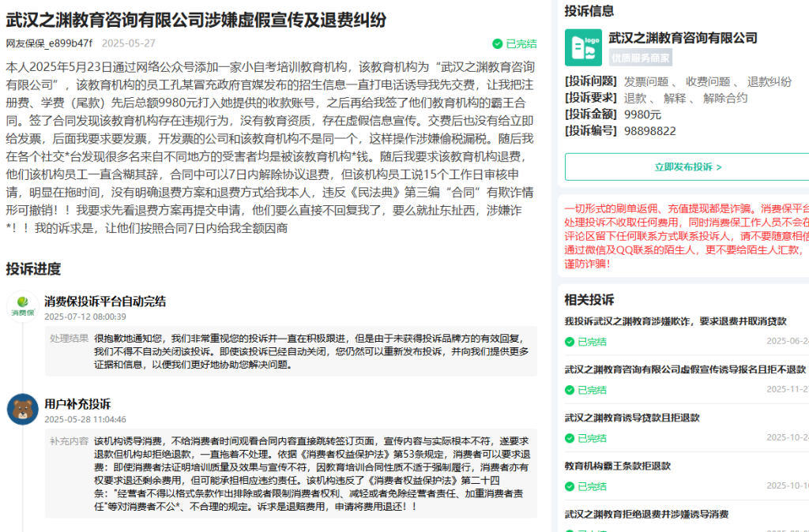
Task: Open related complaint 武汉之渊教育诱导贷款且拒退款
Action: 632,418
